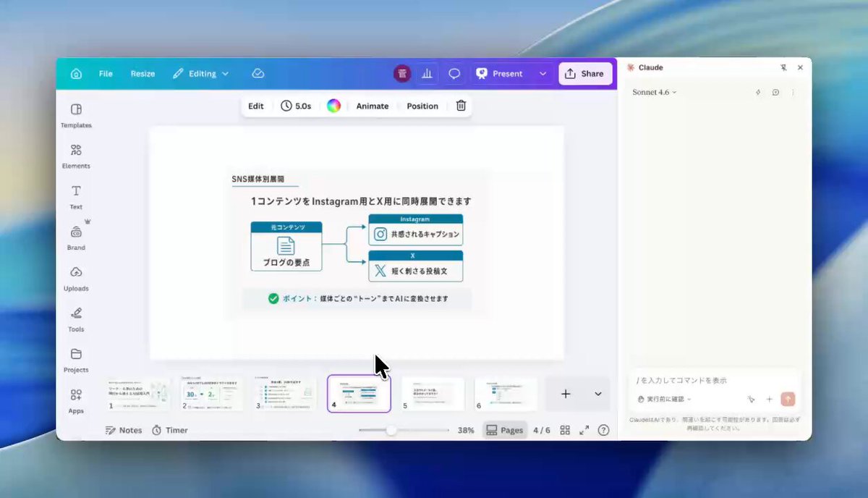Select page 5 thumbnail
Viewport: 868px width, 498px height.
[433, 394]
